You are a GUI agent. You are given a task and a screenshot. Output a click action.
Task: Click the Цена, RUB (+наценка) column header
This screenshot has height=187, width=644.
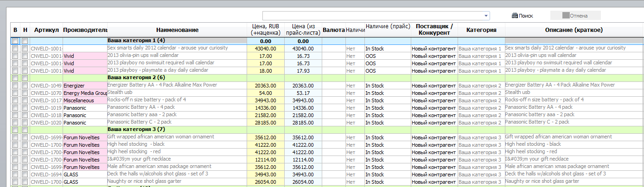tap(265, 30)
